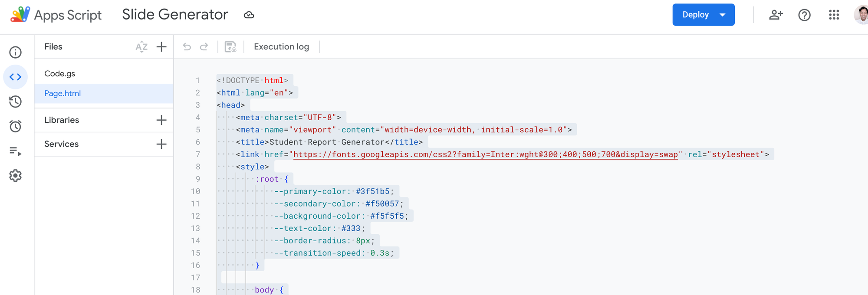Open the project Overview info icon
The height and width of the screenshot is (295, 868).
(16, 52)
